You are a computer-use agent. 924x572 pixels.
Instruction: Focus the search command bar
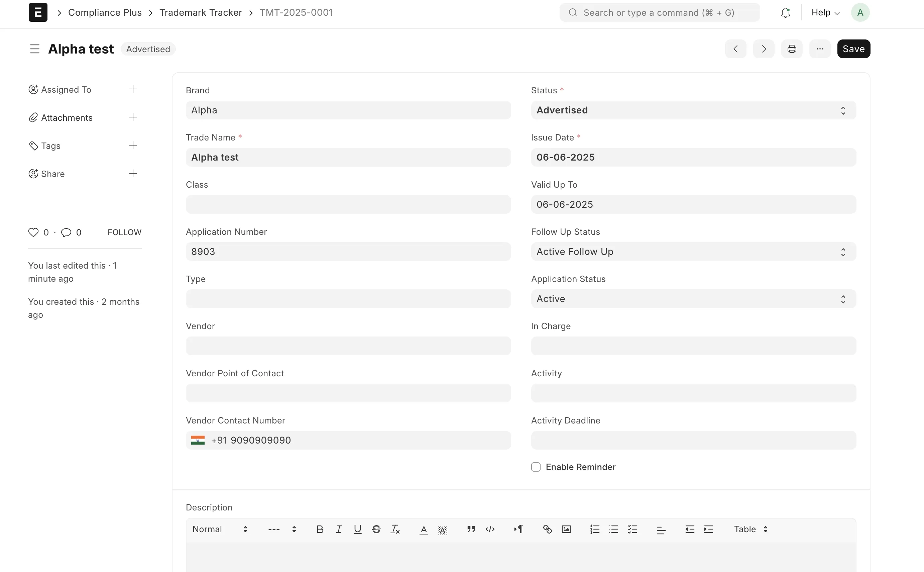click(x=659, y=12)
